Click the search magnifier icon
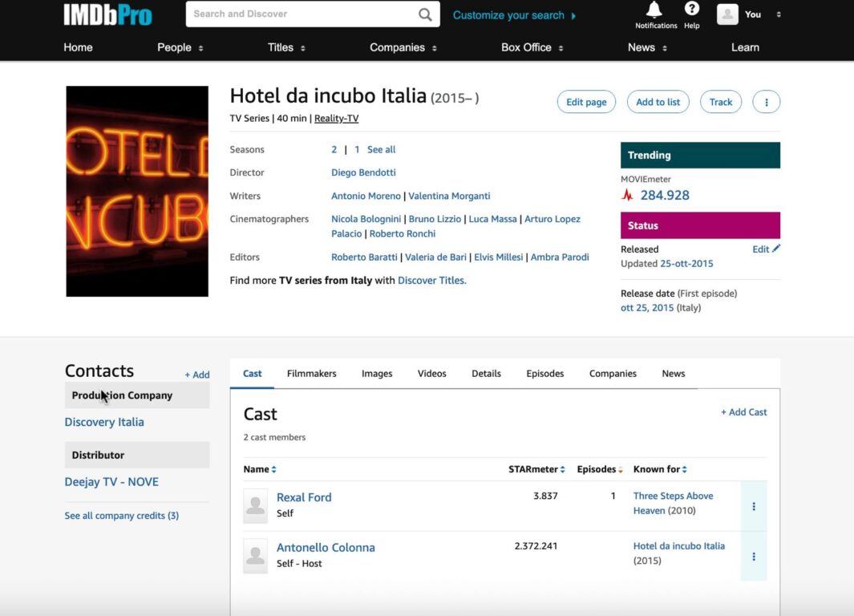The width and height of the screenshot is (854, 616). coord(425,14)
